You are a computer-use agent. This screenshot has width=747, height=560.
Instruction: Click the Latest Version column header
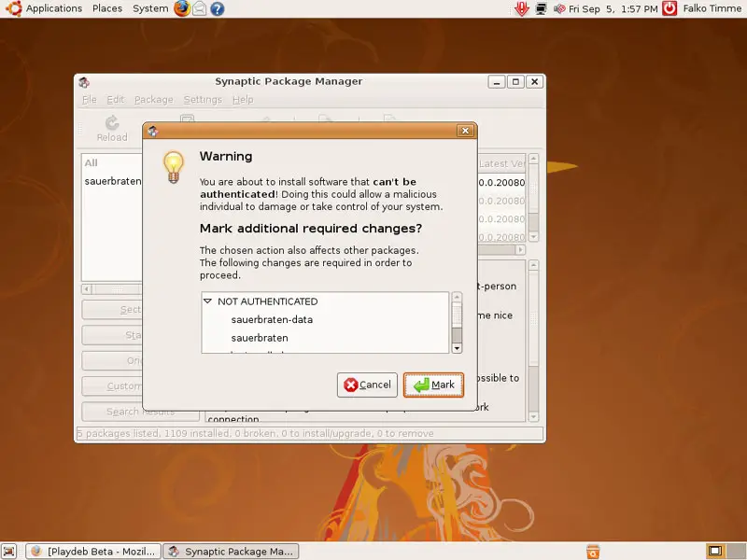pyautogui.click(x=501, y=163)
